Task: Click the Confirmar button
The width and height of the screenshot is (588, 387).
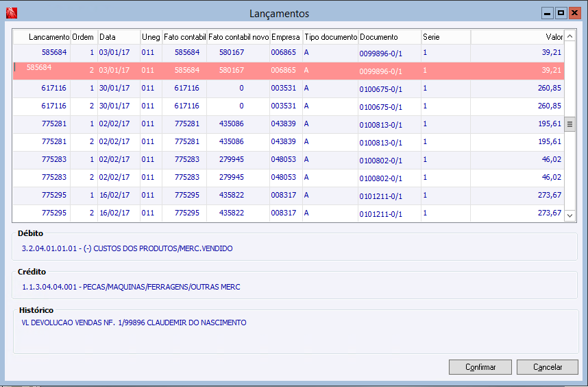Action: [480, 367]
